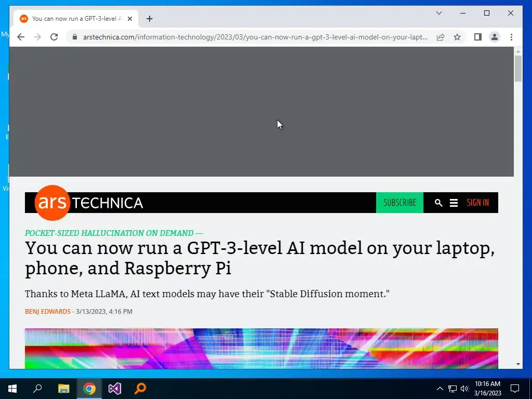The image size is (532, 399).
Task: Open the orange magnifier app in taskbar
Action: click(x=140, y=389)
